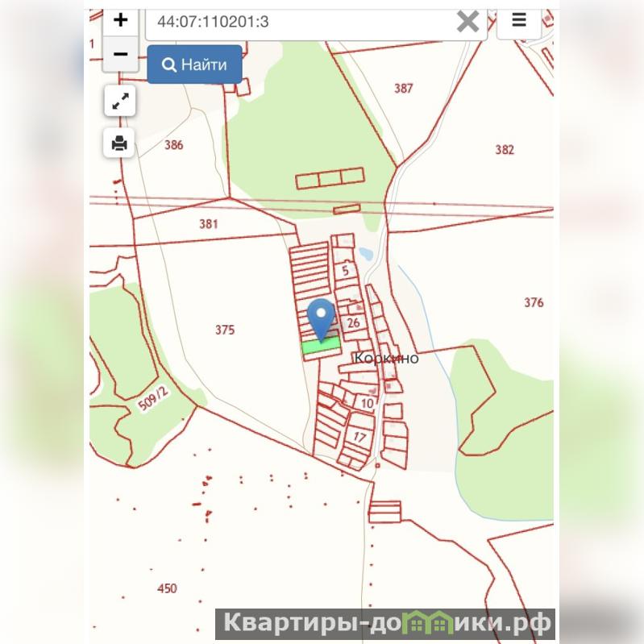Viewport: 644px width, 644px height.
Task: Open fullscreen map view with arrows icon
Action: [120, 101]
